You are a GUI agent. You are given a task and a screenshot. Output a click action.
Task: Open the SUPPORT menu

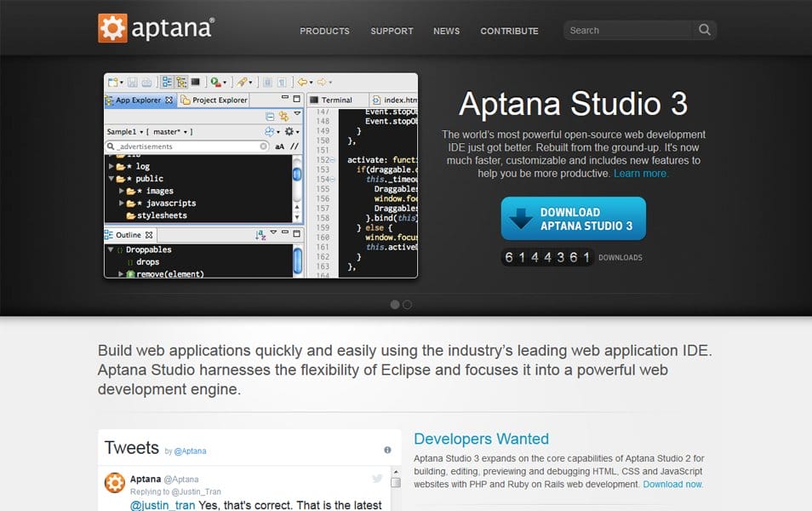pyautogui.click(x=392, y=32)
